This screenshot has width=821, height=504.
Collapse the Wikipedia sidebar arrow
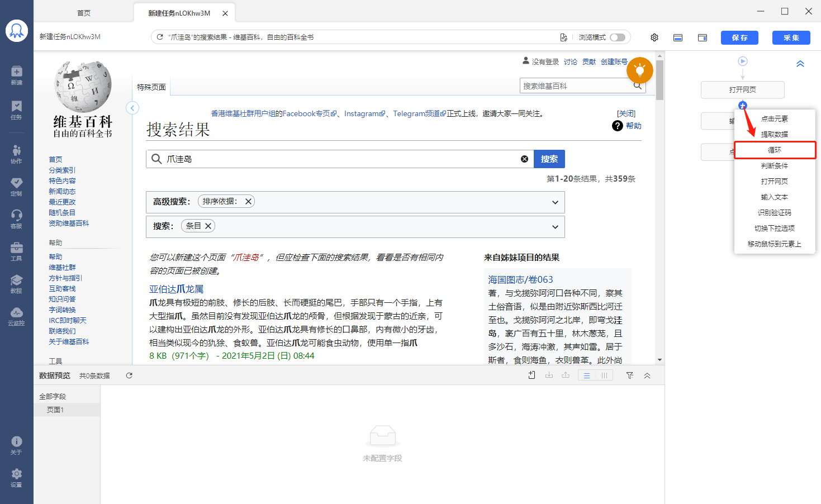(132, 108)
